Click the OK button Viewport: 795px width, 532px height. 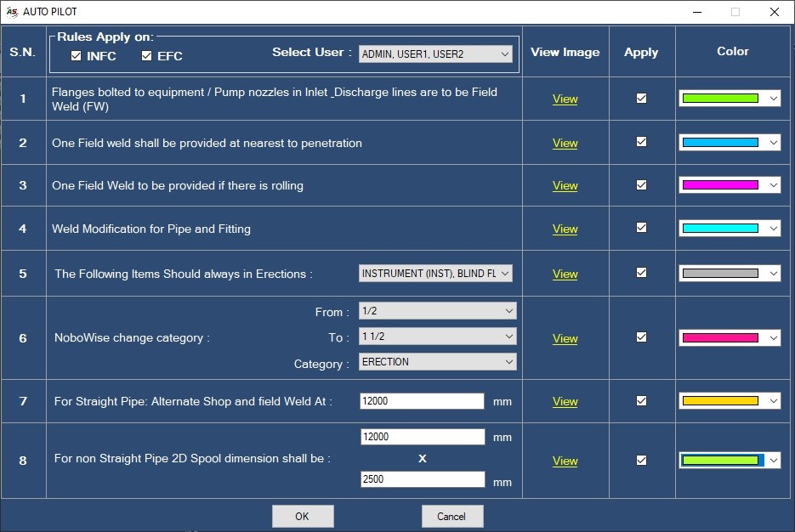pos(303,517)
